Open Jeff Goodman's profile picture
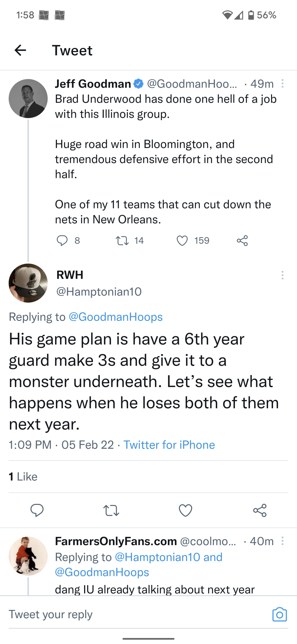 pos(28,98)
